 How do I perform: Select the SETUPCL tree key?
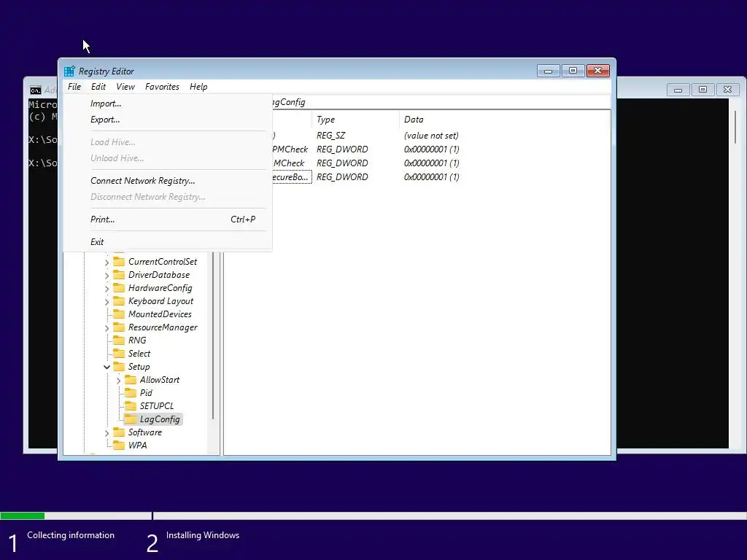(x=157, y=405)
